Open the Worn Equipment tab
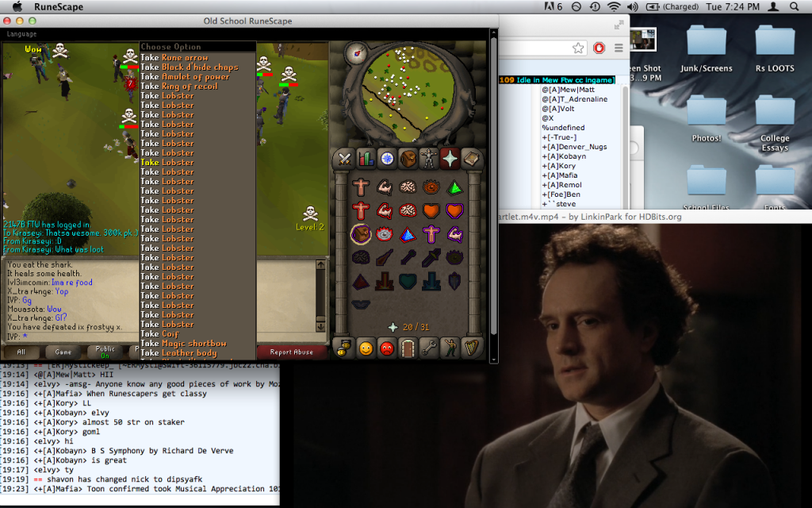Viewport: 812px width, 508px height. [x=429, y=158]
